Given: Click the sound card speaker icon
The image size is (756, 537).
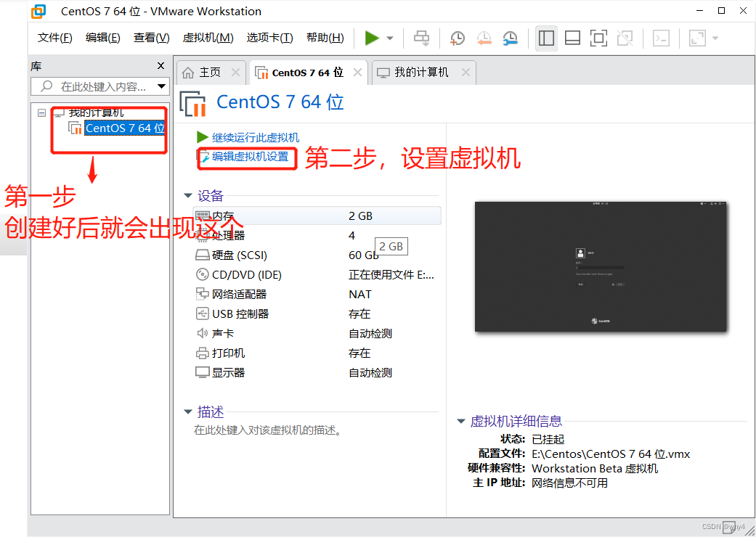Looking at the screenshot, I should [202, 333].
